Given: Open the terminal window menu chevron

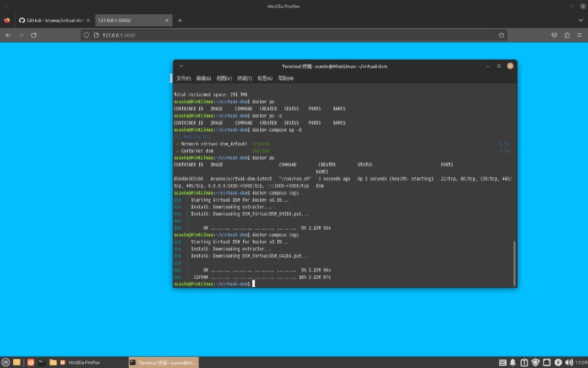Looking at the screenshot, I should point(181,66).
